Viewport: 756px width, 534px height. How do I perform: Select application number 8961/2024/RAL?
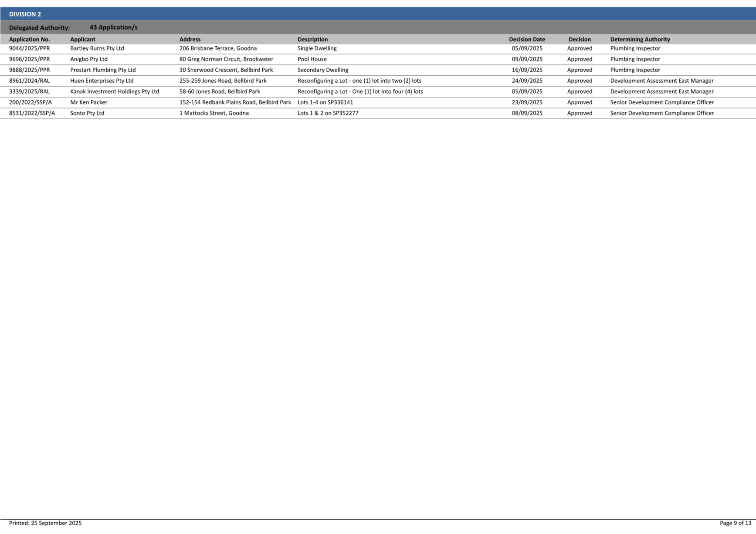point(29,81)
